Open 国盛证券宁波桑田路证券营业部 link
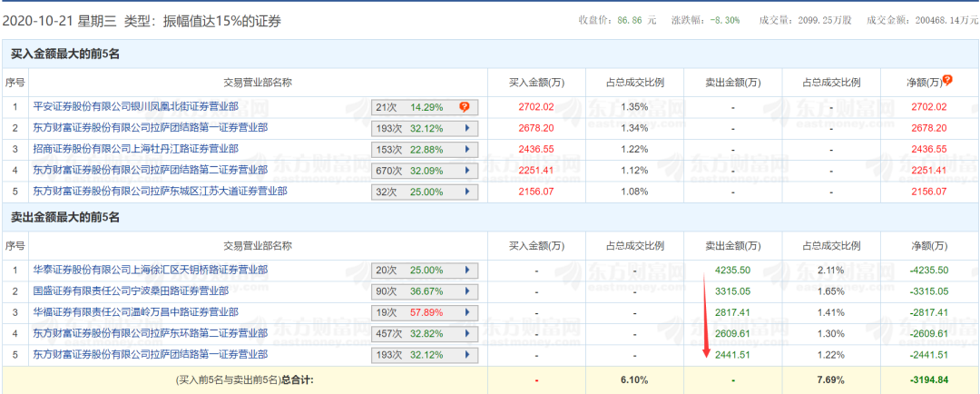The height and width of the screenshot is (394, 980). (x=131, y=291)
